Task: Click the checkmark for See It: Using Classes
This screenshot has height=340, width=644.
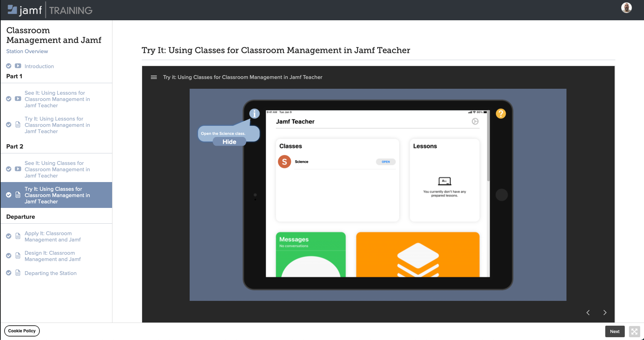Action: point(9,169)
